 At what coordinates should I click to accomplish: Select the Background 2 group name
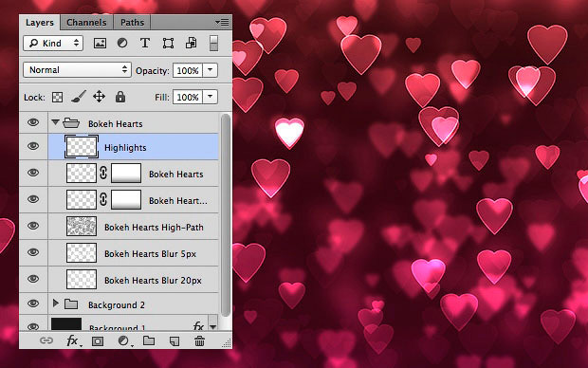(117, 305)
